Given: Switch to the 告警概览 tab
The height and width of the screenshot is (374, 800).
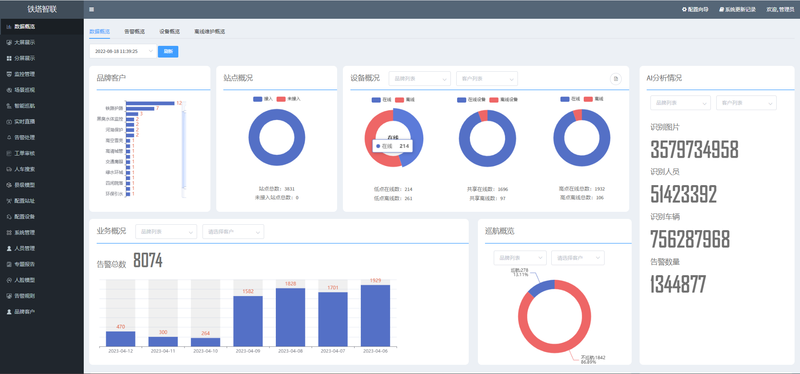Looking at the screenshot, I should tap(134, 32).
